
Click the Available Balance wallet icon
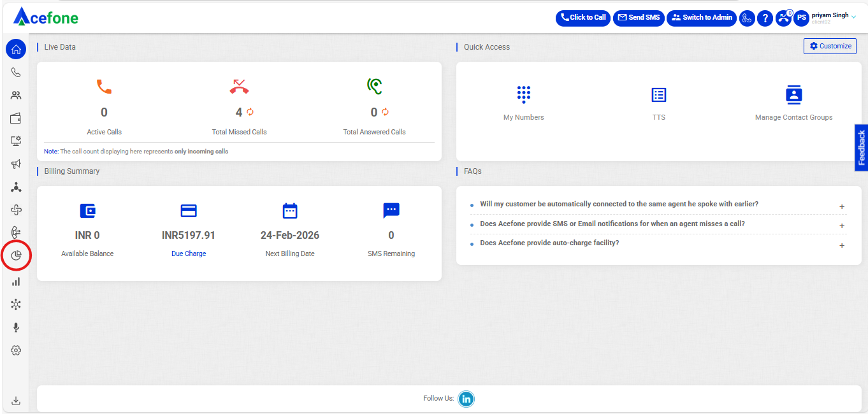[87, 211]
